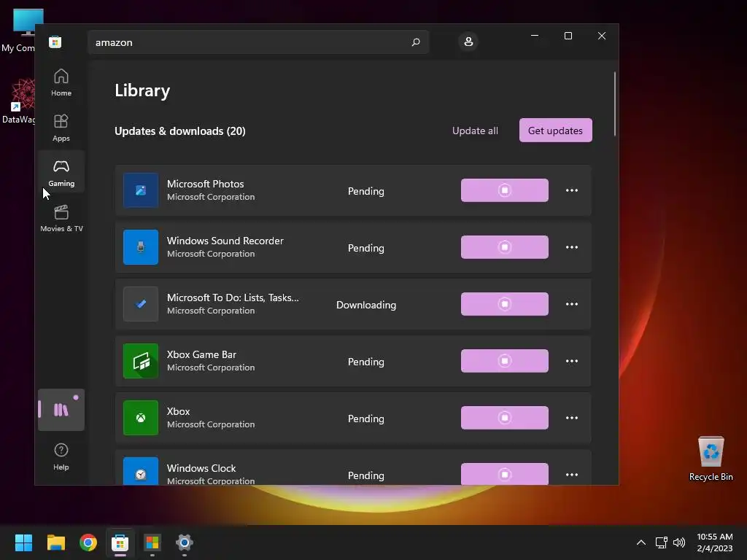Image resolution: width=747 pixels, height=560 pixels.
Task: Go to the Gaming section
Action: tap(61, 173)
